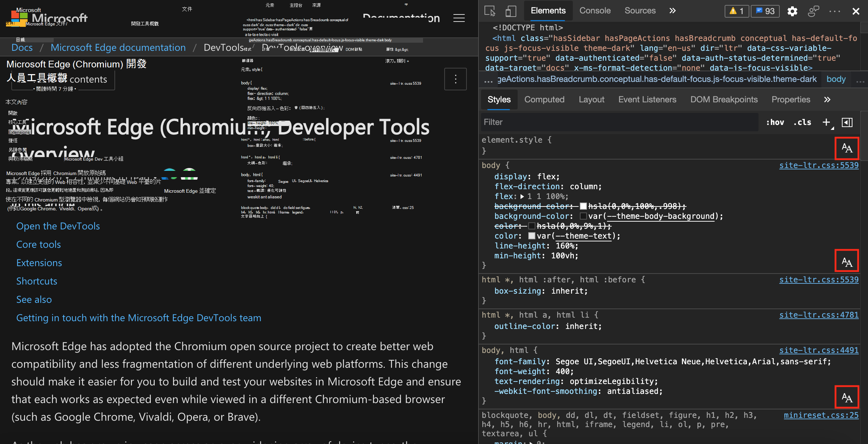Click Microsoft Edge documentation breadcrumb link
This screenshot has width=868, height=444.
[x=118, y=48]
